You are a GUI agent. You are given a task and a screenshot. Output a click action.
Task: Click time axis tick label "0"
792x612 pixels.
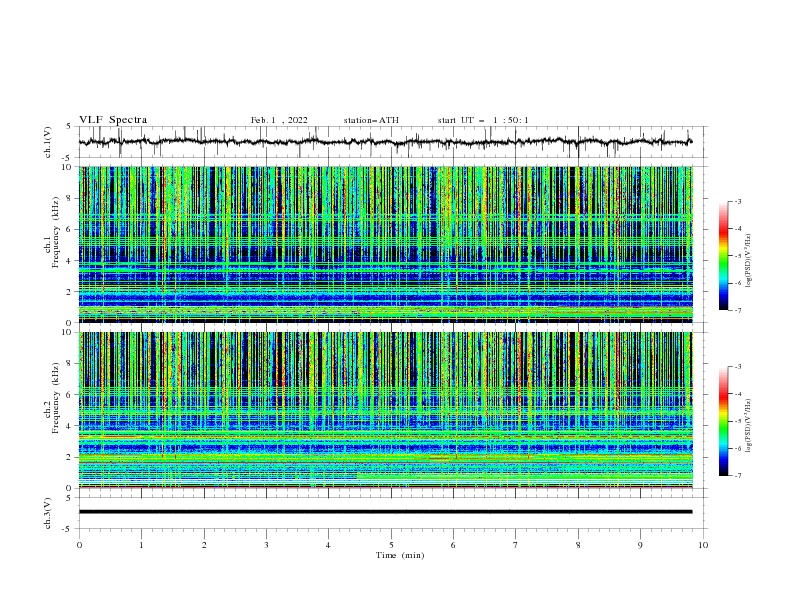pos(79,545)
